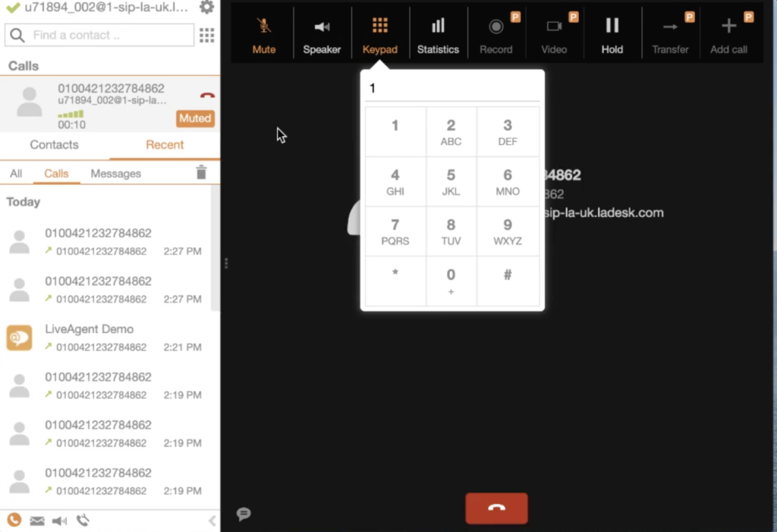Add another call
The height and width of the screenshot is (532, 777).
[x=728, y=32]
